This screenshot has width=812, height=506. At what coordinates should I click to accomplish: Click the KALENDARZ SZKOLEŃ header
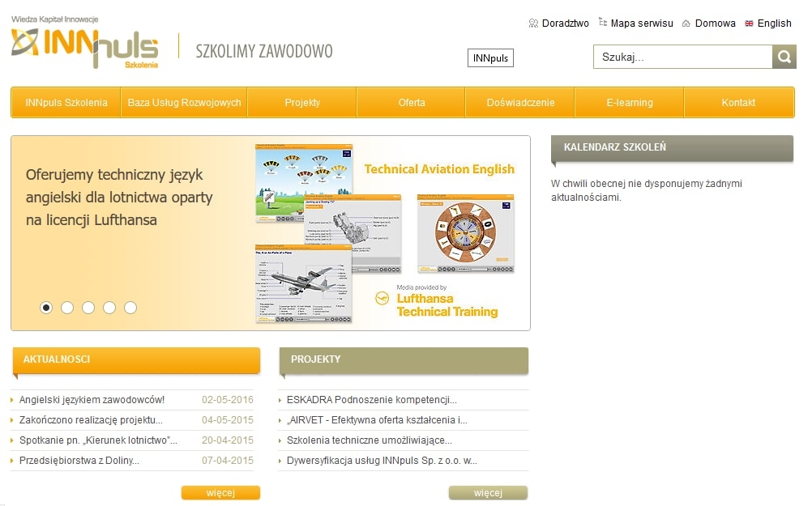click(672, 148)
